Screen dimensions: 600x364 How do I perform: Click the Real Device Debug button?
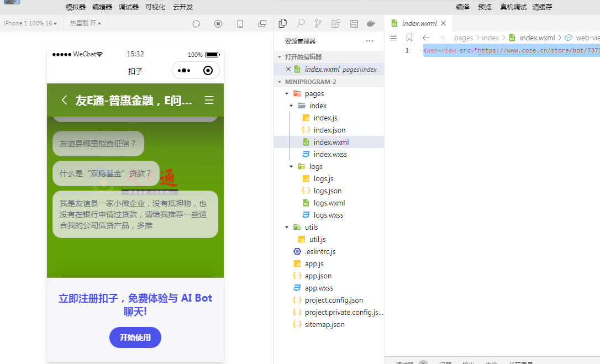point(513,7)
